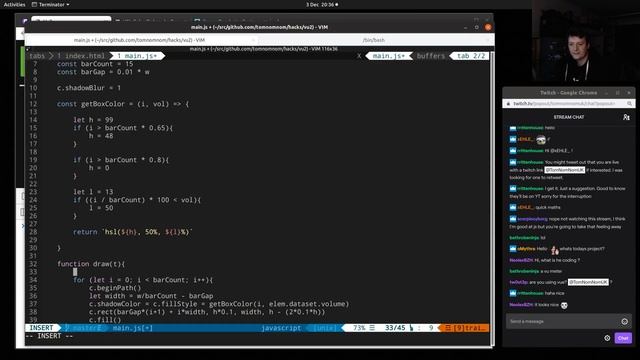Click the tab 2/2 indicator
The image size is (640, 360).
point(471,56)
